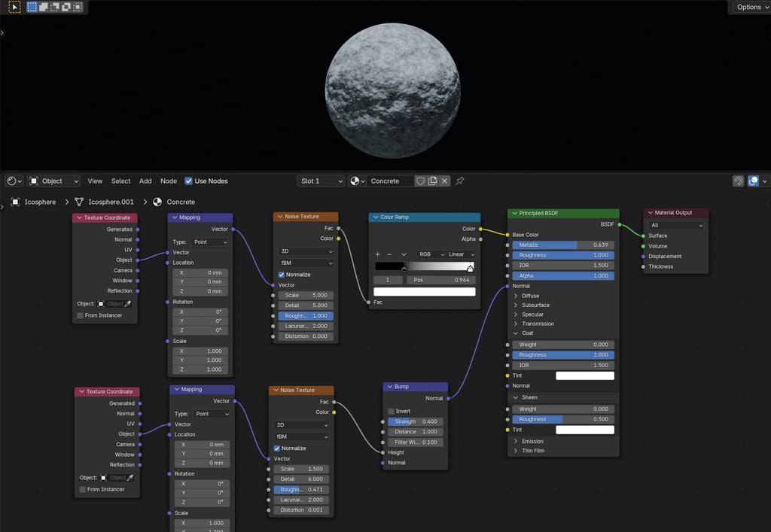Screen dimensions: 771x532
Task: Open the View menu
Action: click(95, 181)
